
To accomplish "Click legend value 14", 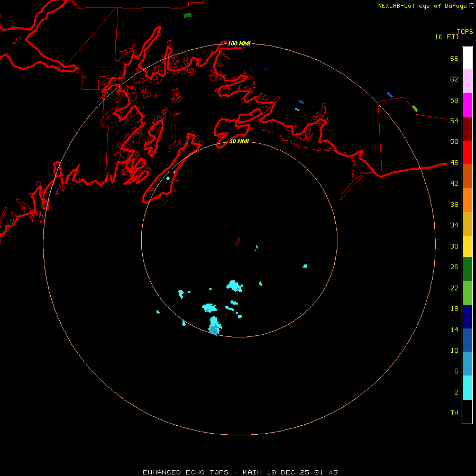I will 454,329.
